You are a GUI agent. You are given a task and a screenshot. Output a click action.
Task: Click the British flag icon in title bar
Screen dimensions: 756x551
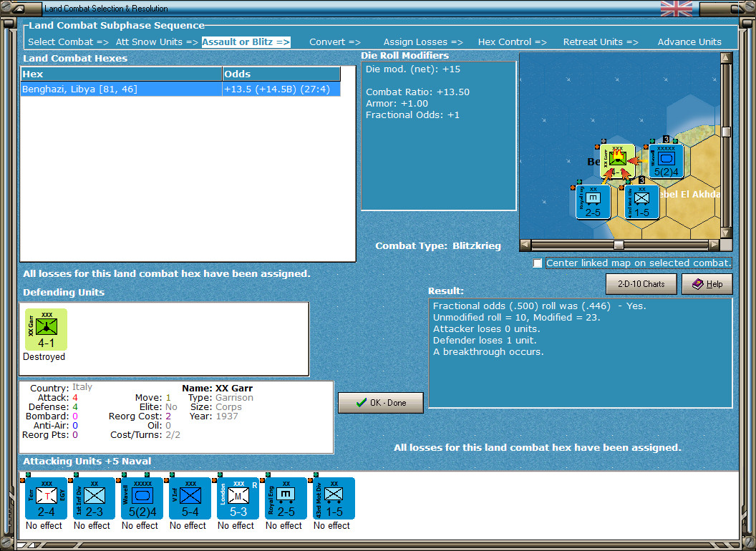coord(676,8)
